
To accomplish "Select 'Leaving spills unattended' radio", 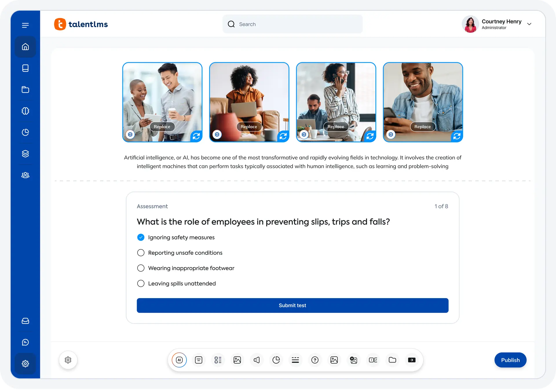I will coord(141,283).
